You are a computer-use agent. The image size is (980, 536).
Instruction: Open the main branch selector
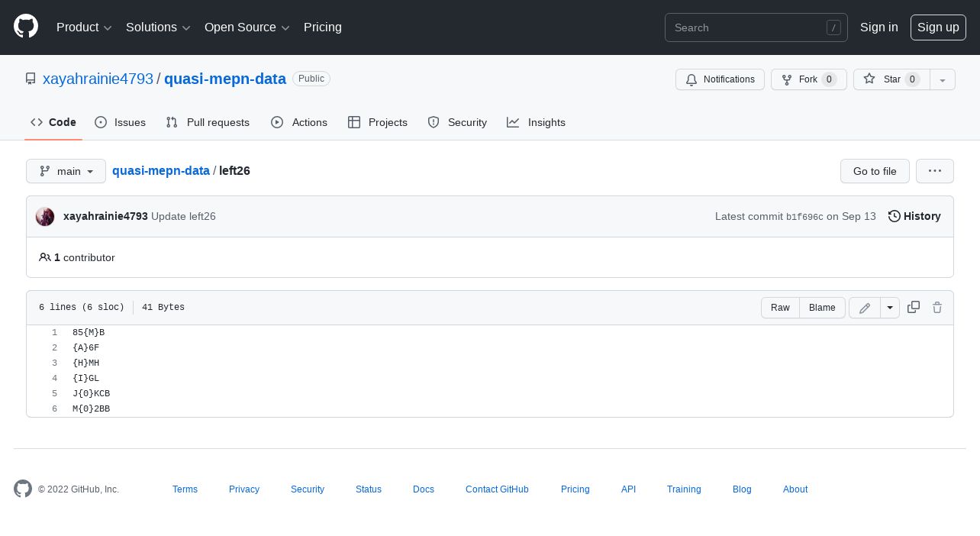tap(66, 171)
